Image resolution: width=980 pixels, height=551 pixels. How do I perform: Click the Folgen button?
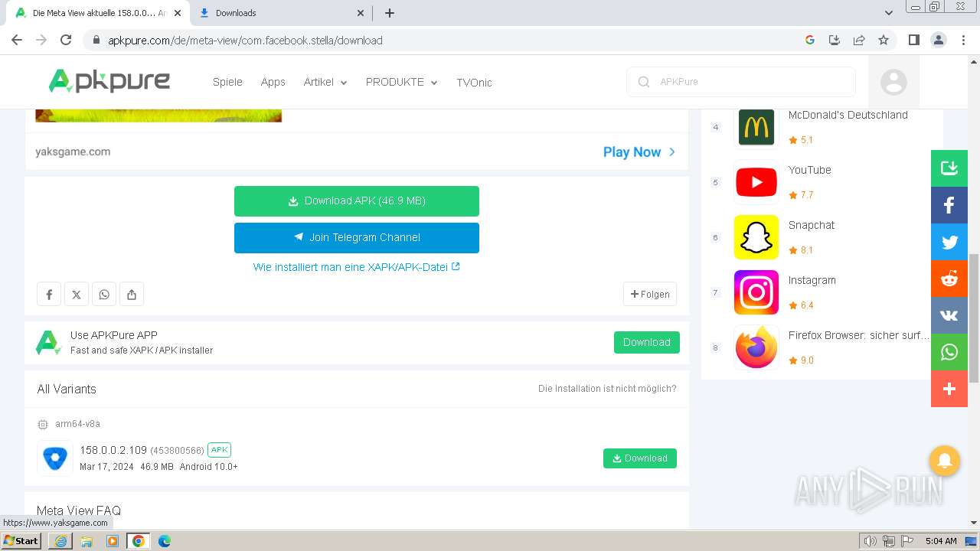650,294
